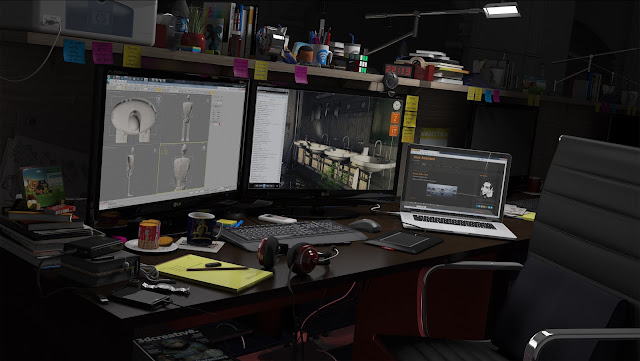Click the social media icons on the laptop page
The height and width of the screenshot is (361, 640).
(485, 207)
